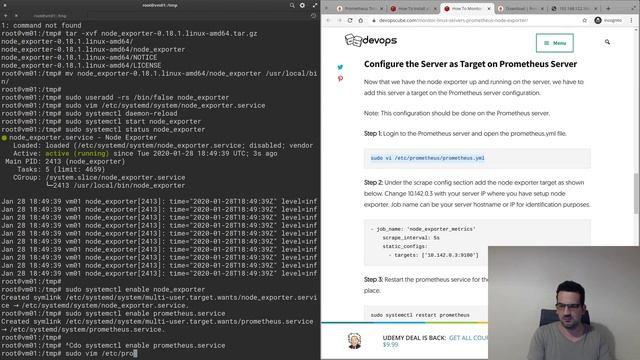Image resolution: width=640 pixels, height=360 pixels.
Task: Click the 'Configure the Server as Target' heading
Action: pyautogui.click(x=470, y=64)
